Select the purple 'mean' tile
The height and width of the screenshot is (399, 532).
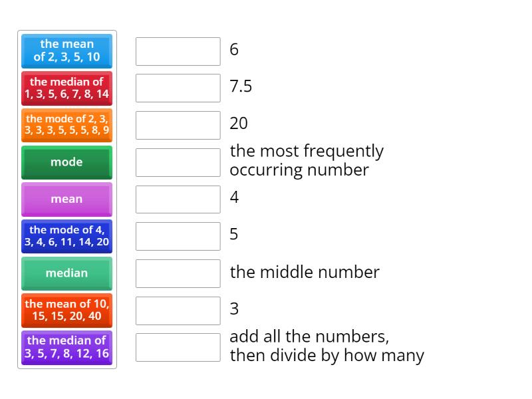click(x=66, y=199)
